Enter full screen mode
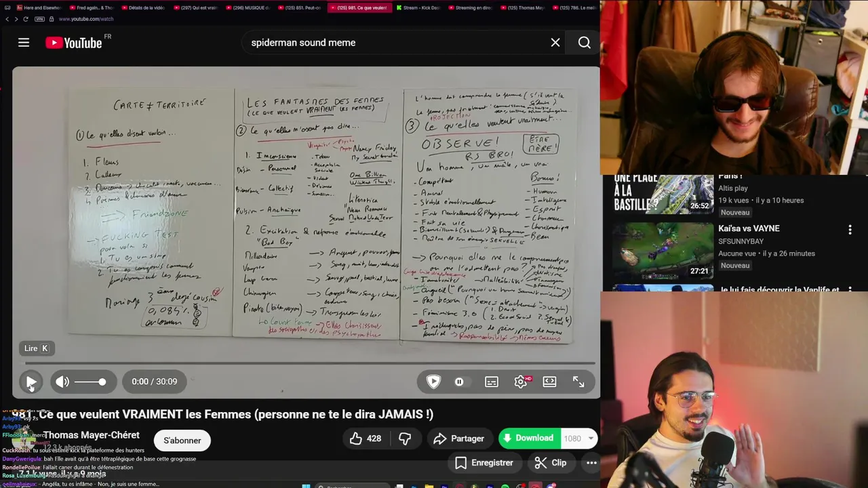Viewport: 868px width, 488px height. coord(578,382)
